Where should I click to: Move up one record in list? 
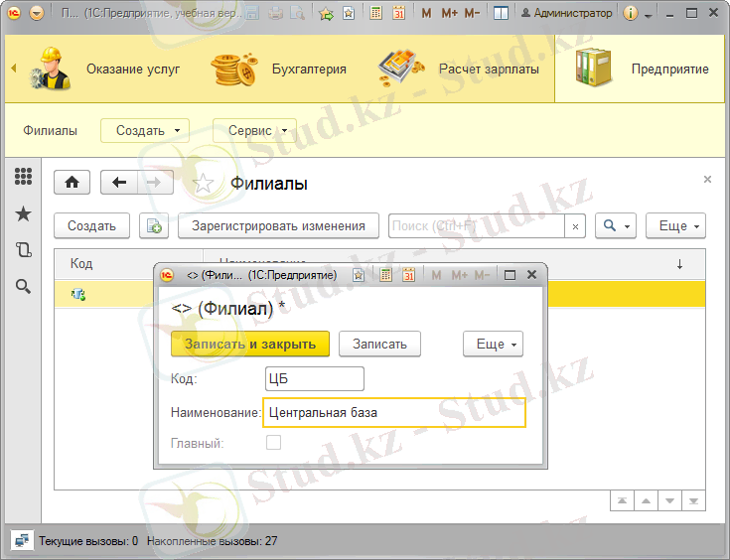click(646, 500)
